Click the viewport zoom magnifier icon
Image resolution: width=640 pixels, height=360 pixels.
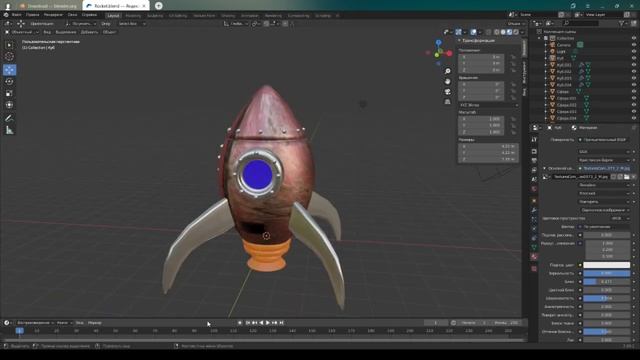[448, 71]
